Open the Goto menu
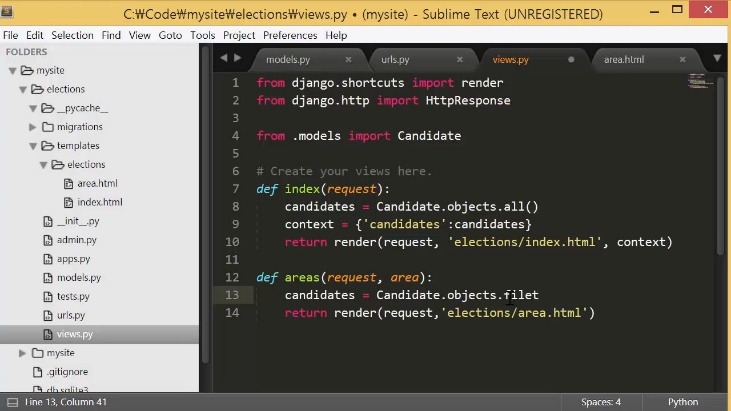Viewport: 731px width, 411px height. point(170,35)
